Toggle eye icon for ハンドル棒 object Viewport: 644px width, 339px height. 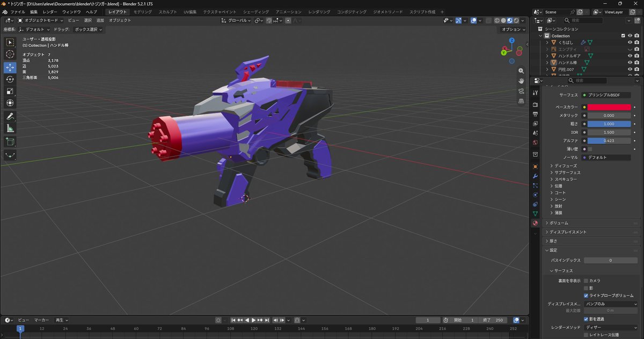[630, 62]
